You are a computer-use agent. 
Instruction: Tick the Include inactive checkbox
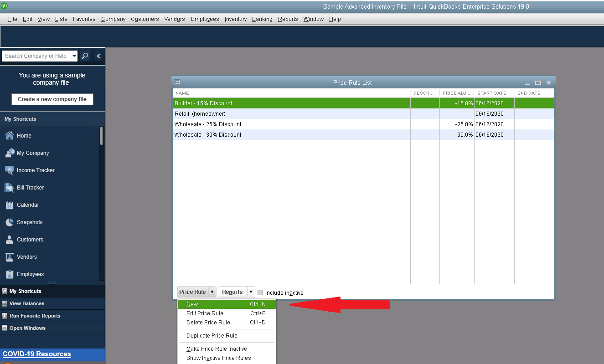click(x=260, y=292)
